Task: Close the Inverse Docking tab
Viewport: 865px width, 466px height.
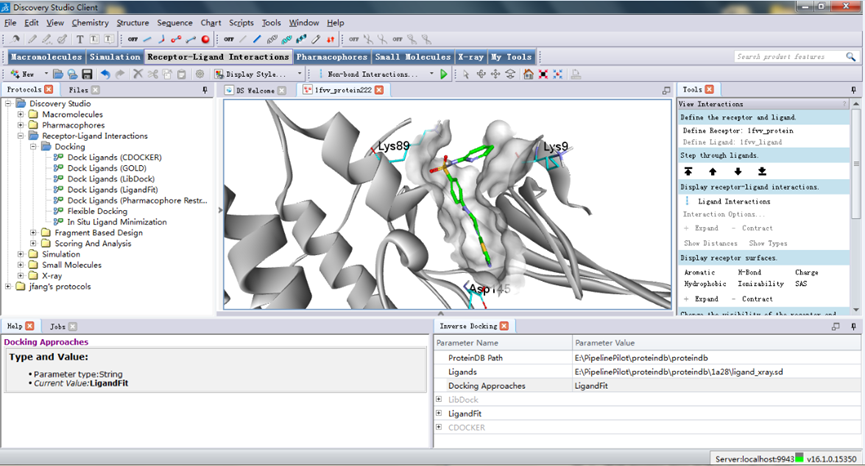Action: [x=504, y=326]
